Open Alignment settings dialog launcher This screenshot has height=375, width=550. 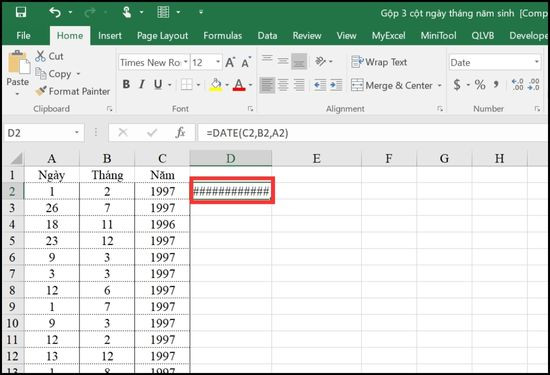[x=440, y=109]
